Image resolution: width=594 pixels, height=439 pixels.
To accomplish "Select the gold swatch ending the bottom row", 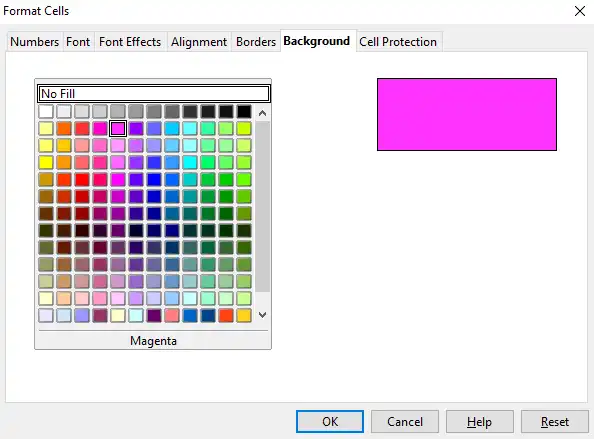I will point(244,316).
